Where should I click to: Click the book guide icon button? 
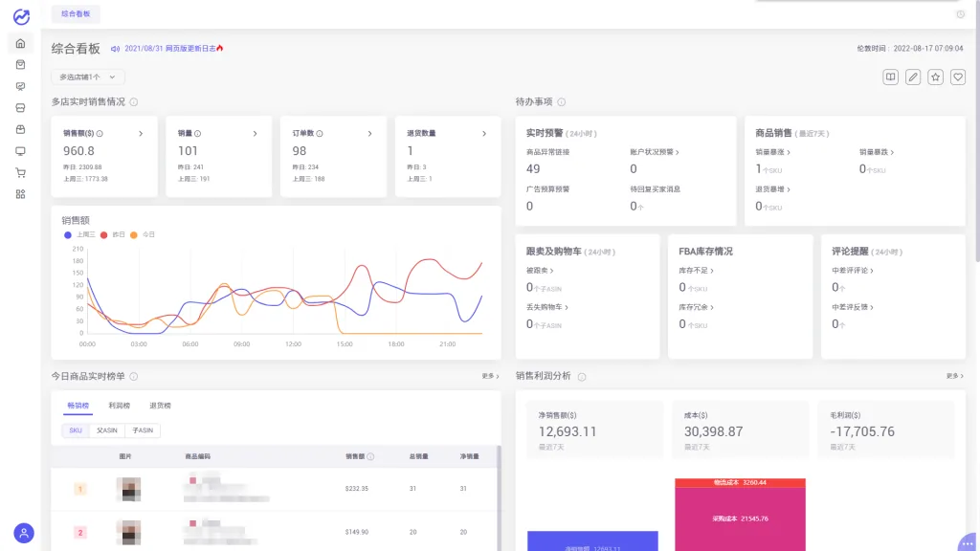click(891, 77)
